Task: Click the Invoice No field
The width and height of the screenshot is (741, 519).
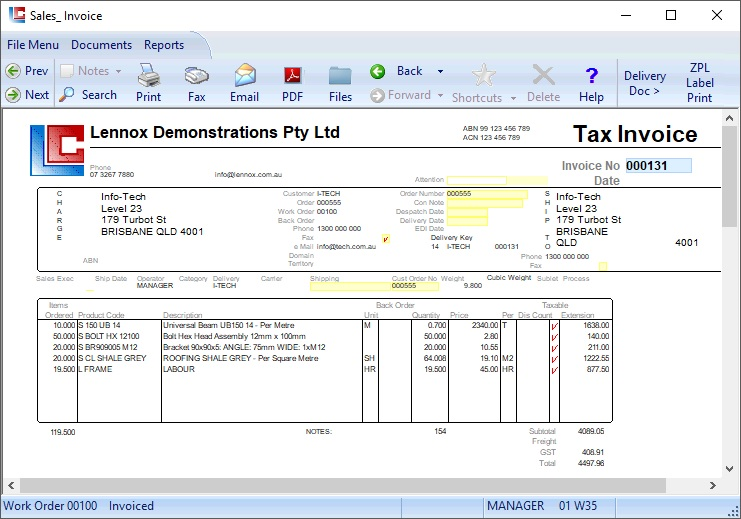Action: (657, 166)
